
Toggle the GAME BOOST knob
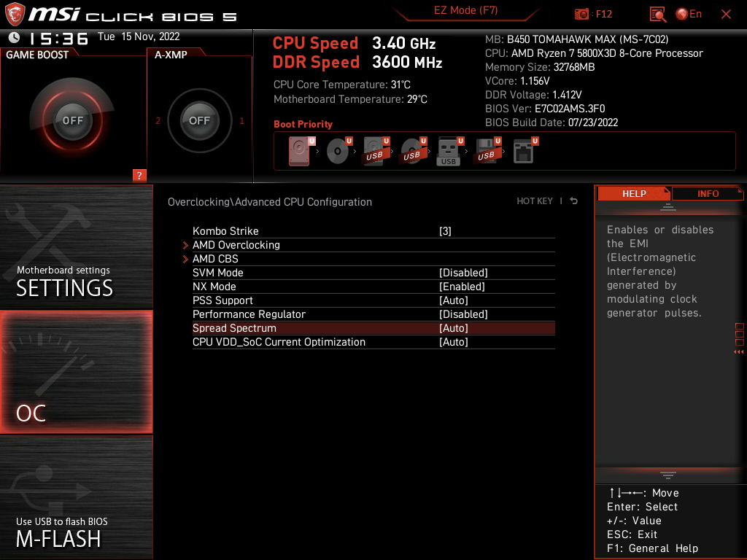coord(72,120)
